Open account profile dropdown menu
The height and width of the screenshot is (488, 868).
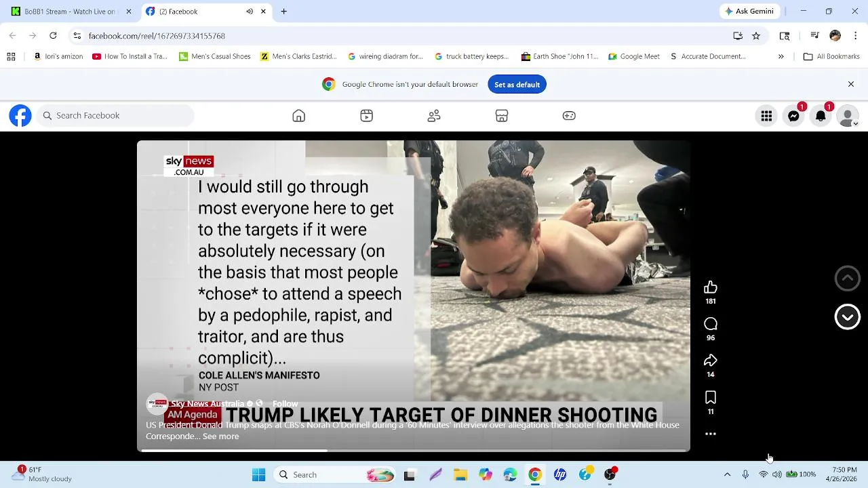[x=847, y=116]
